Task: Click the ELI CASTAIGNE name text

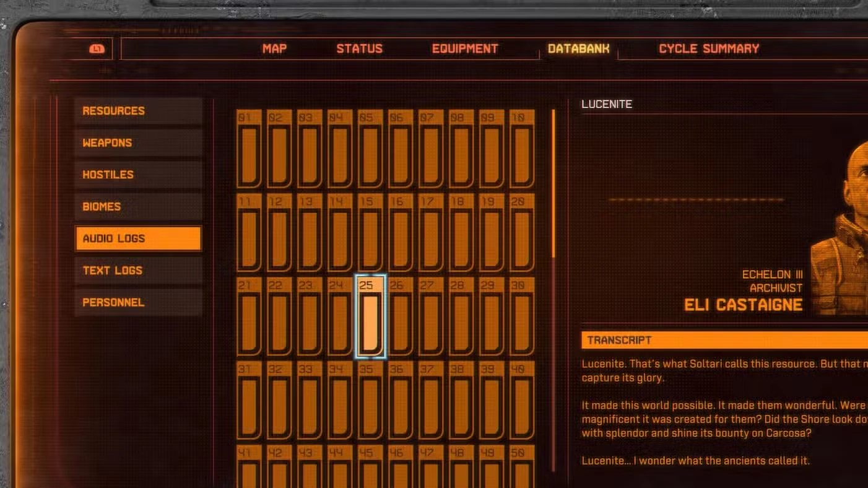Action: pos(743,305)
